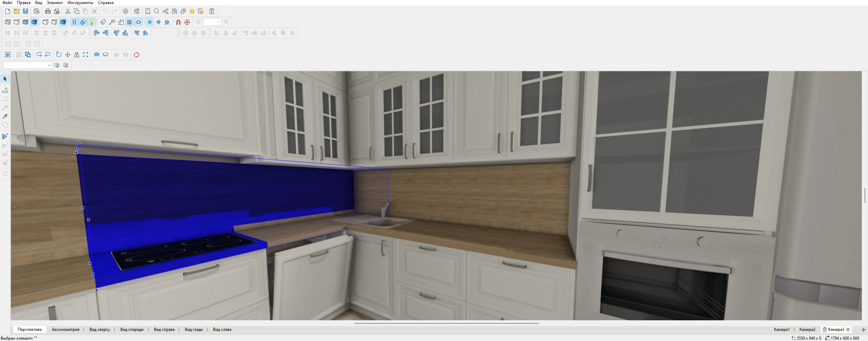The height and width of the screenshot is (341, 868).
Task: Click the printer icon to print
Action: [48, 11]
